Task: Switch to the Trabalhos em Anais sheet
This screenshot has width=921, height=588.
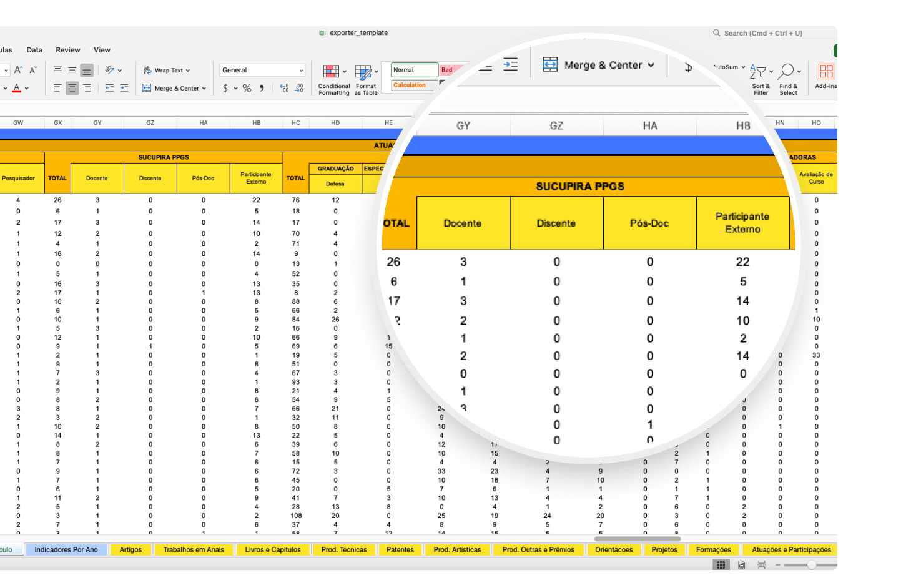Action: (194, 550)
